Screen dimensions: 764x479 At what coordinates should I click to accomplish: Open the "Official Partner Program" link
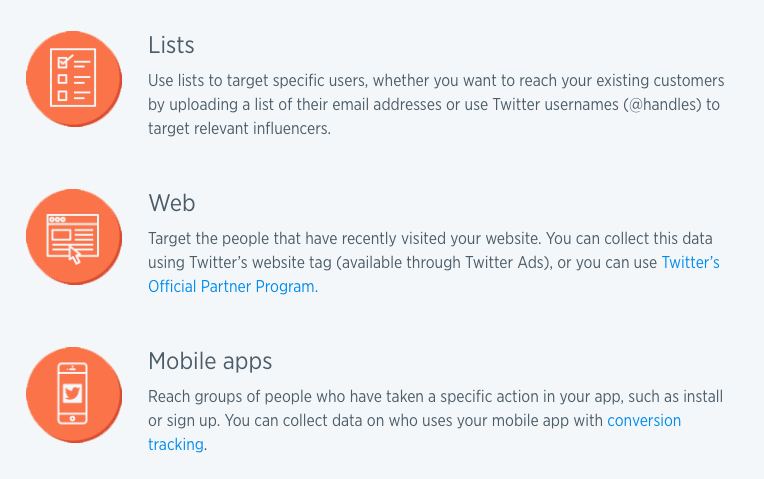click(x=233, y=287)
